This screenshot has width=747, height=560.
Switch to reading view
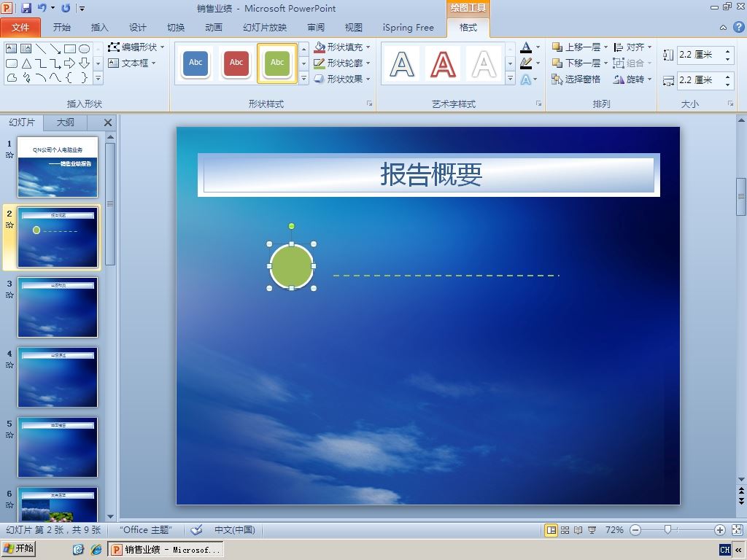pos(578,530)
